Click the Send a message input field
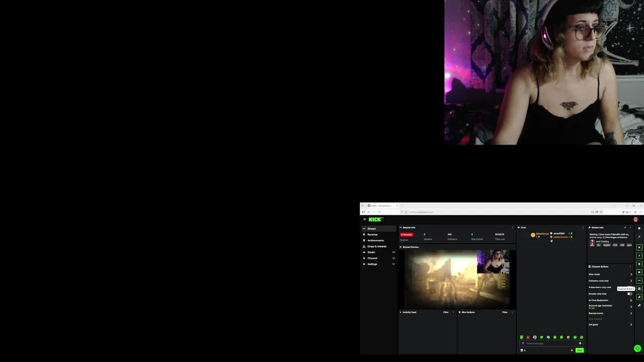The width and height of the screenshot is (644, 362). coord(551,343)
